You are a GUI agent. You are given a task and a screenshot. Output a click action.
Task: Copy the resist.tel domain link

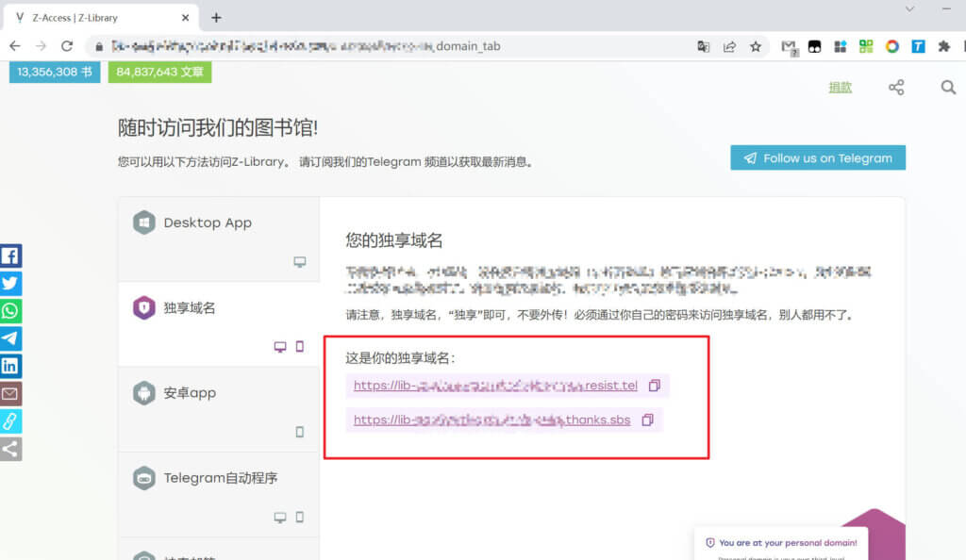tap(655, 386)
